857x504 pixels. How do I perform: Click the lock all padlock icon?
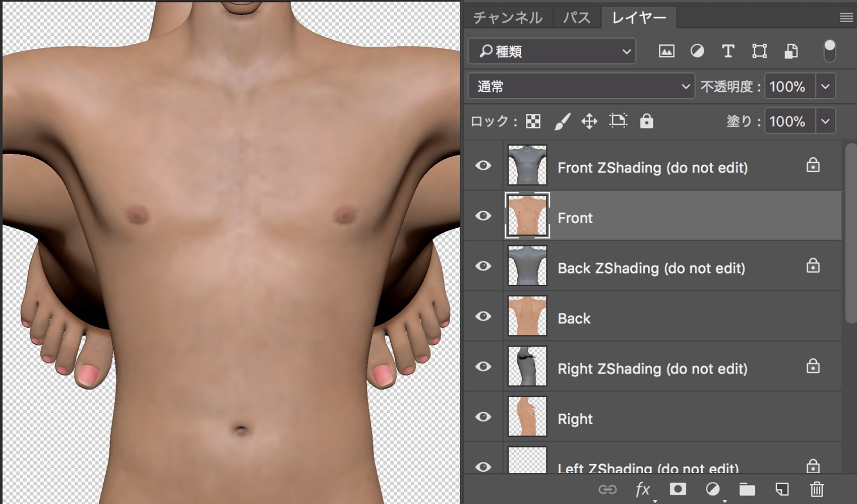pos(646,121)
